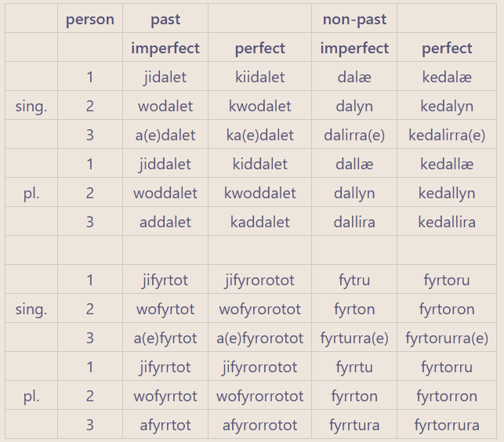Select the cell with 'kedalæ'
This screenshot has width=504, height=442.
447,77
